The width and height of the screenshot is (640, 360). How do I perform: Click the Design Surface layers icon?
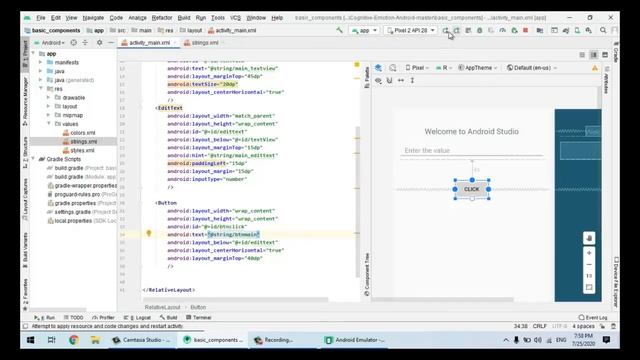(378, 68)
